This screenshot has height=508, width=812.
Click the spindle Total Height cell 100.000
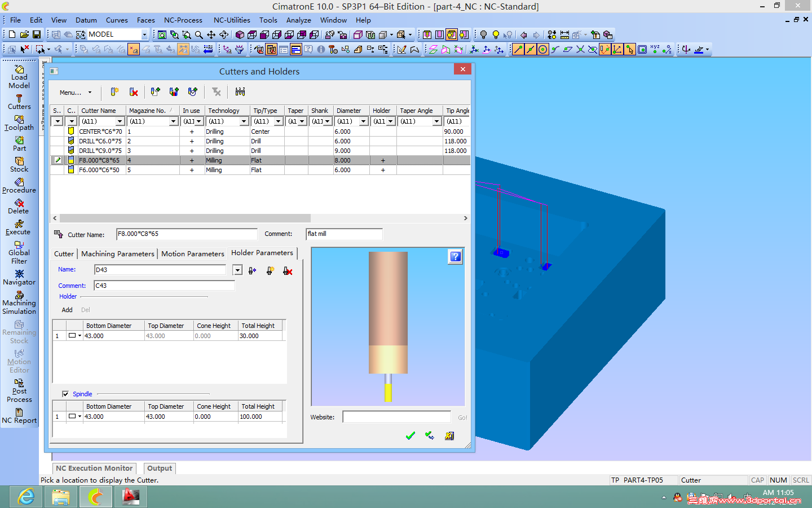[260, 417]
